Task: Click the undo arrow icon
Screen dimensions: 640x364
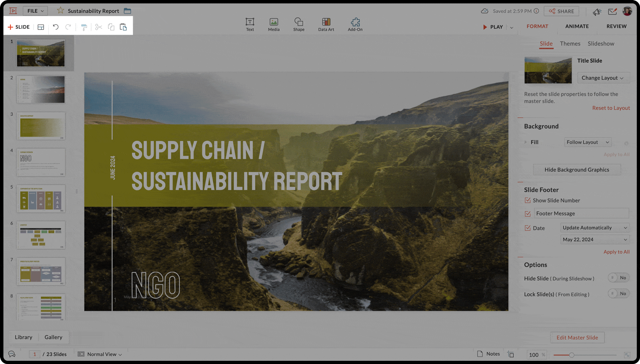Action: [x=56, y=27]
